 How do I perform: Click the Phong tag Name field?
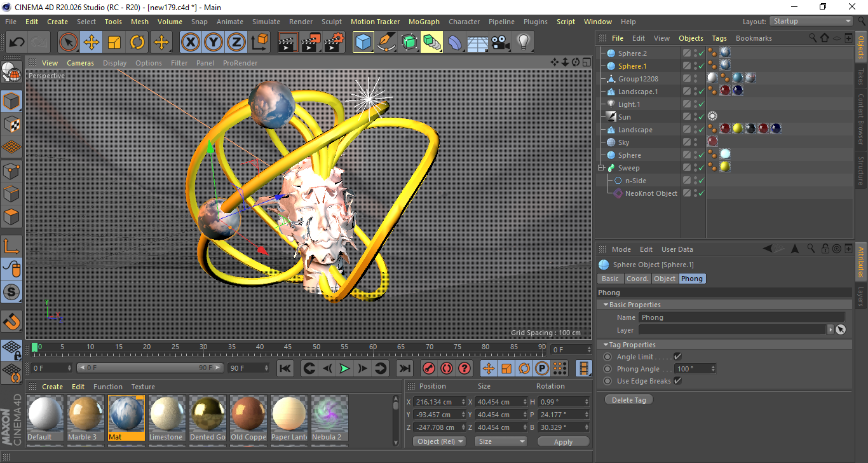(x=742, y=317)
